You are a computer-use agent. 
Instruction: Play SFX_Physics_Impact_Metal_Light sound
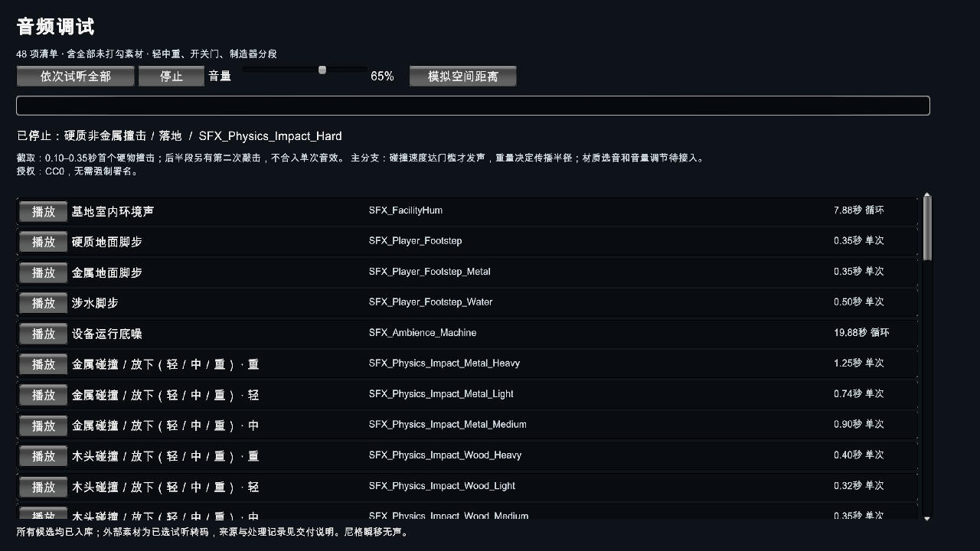click(x=44, y=395)
